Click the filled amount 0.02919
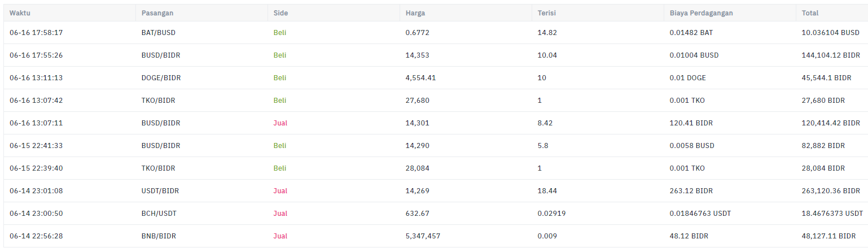868x252 pixels. point(551,214)
